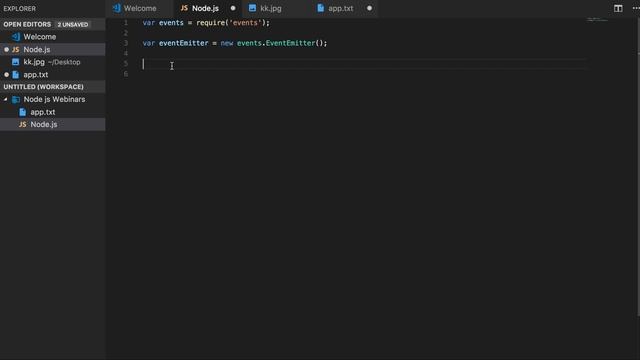Click the minimap preview at top right
The width and height of the screenshot is (640, 360).
click(597, 20)
